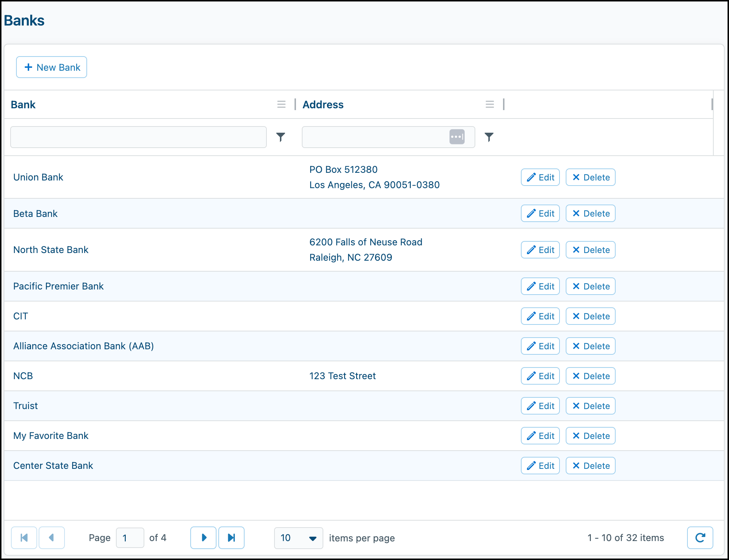Edit Alliance Association Bank (AAB)
729x560 pixels.
[x=540, y=346]
